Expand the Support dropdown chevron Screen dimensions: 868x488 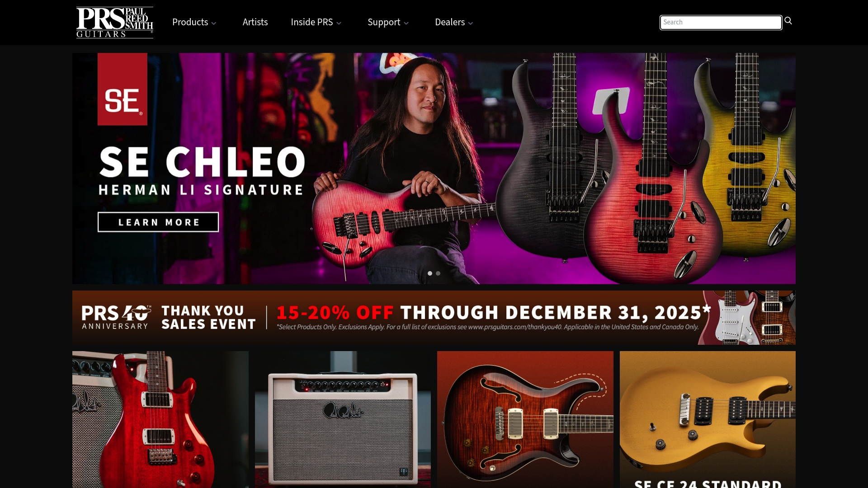pos(406,23)
